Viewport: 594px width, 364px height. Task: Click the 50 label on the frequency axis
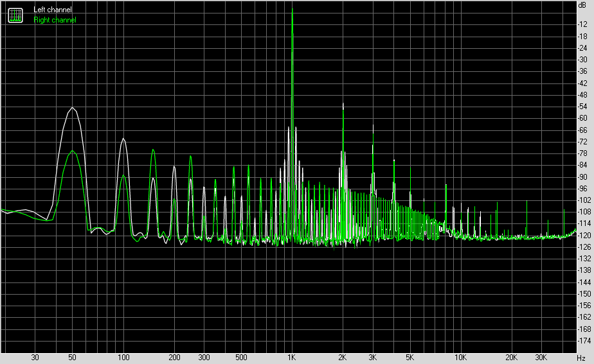(73, 358)
